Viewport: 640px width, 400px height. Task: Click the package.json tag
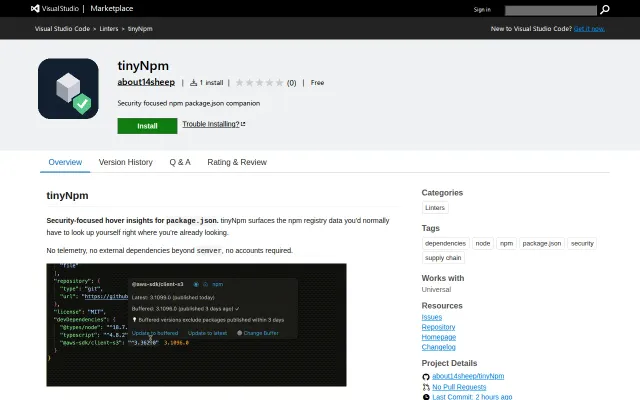[542, 243]
